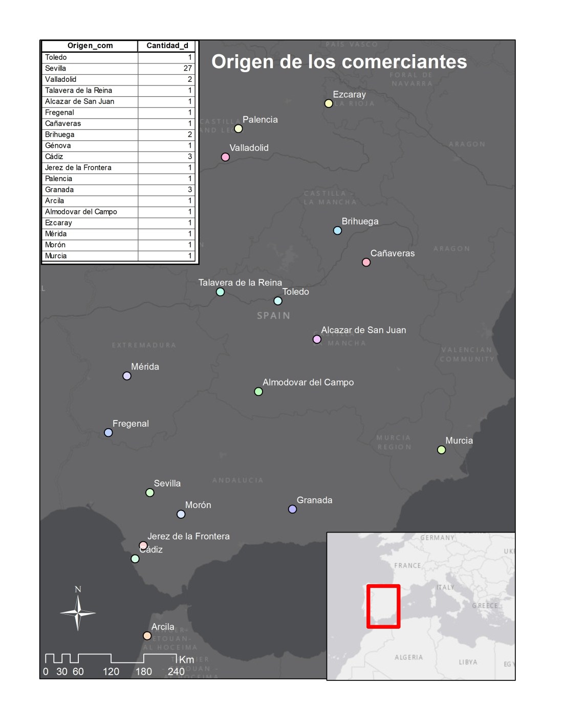The image size is (563, 728).
Task: Select the Ezcaray point marker
Action: (x=329, y=103)
